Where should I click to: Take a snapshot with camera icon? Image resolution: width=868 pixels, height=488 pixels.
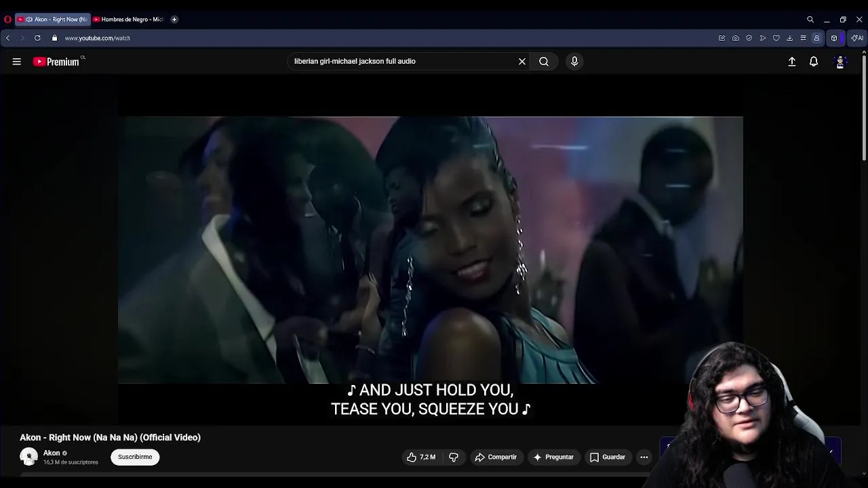pyautogui.click(x=736, y=38)
